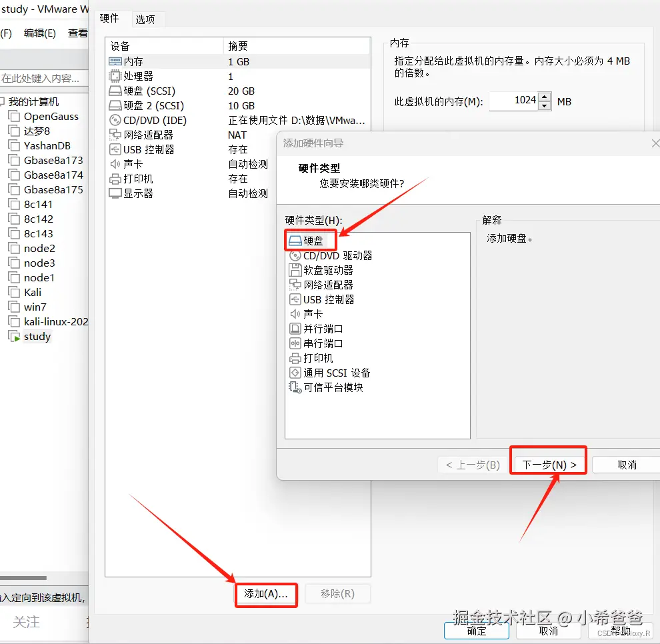Select 8c141 in the VM library
The image size is (660, 644).
(x=38, y=205)
